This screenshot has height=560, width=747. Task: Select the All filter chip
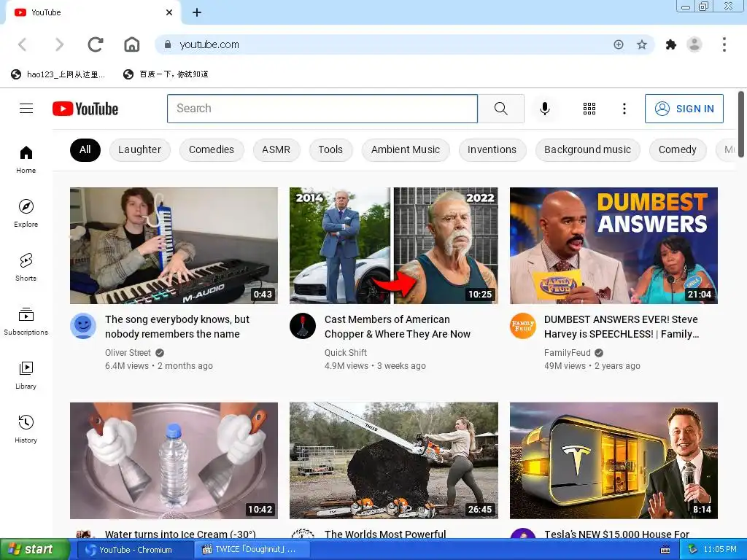(x=85, y=150)
